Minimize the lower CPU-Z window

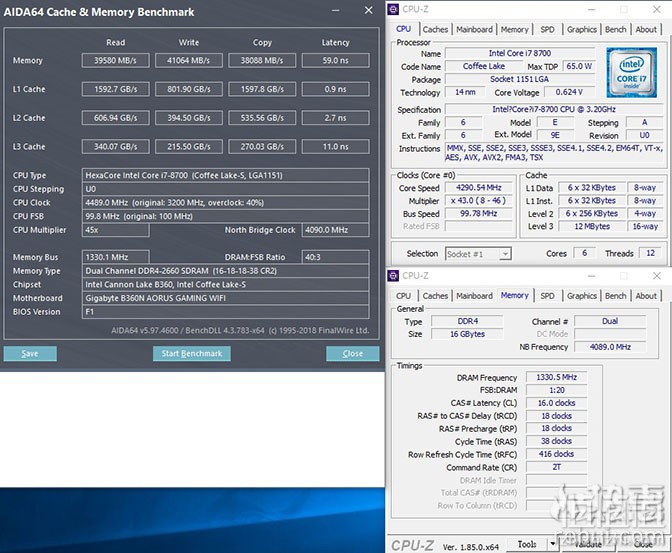coord(592,276)
